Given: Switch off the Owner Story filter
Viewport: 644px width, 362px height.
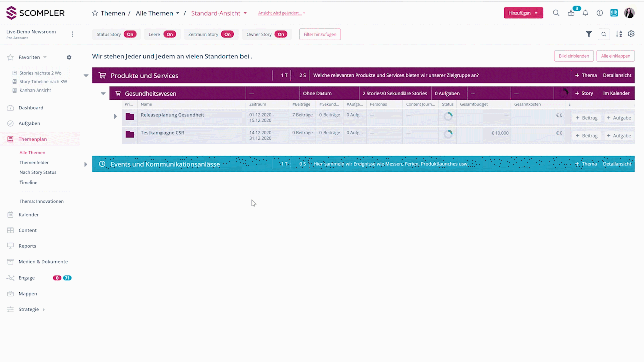Looking at the screenshot, I should click(x=281, y=34).
